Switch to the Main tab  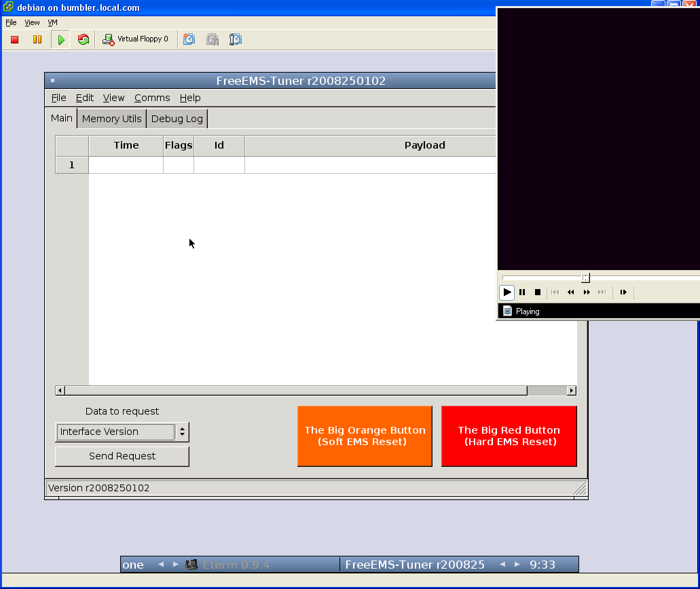62,118
